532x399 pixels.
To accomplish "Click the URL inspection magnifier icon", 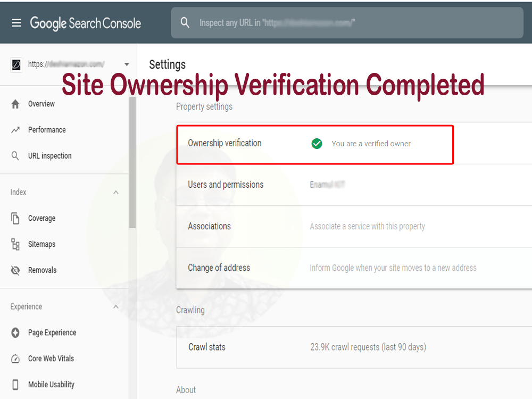I will tap(15, 156).
